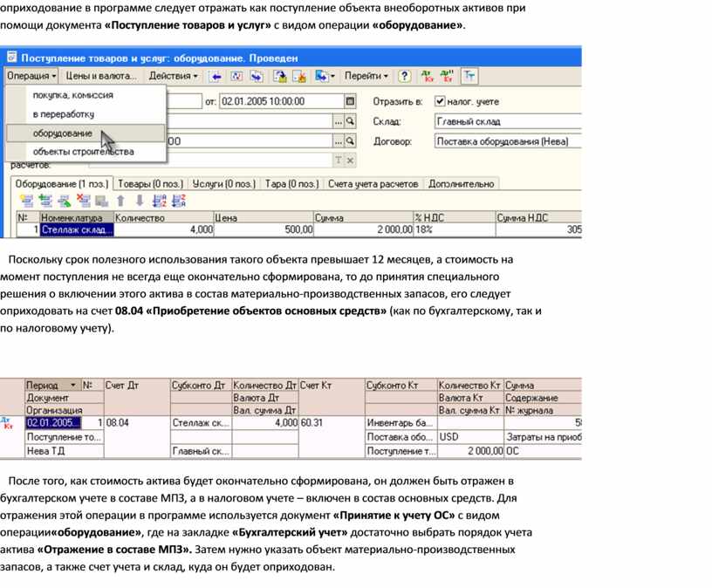Choose 'в переработку' operation type

tap(64, 114)
